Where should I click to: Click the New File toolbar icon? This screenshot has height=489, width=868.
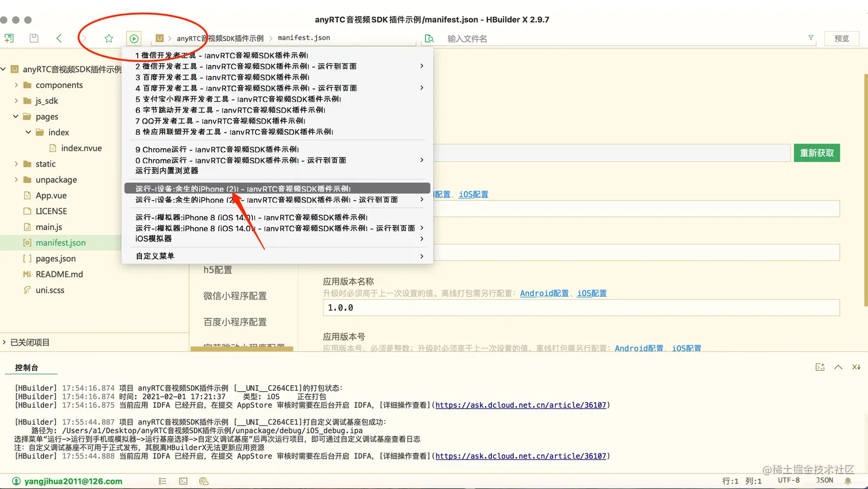coord(9,38)
